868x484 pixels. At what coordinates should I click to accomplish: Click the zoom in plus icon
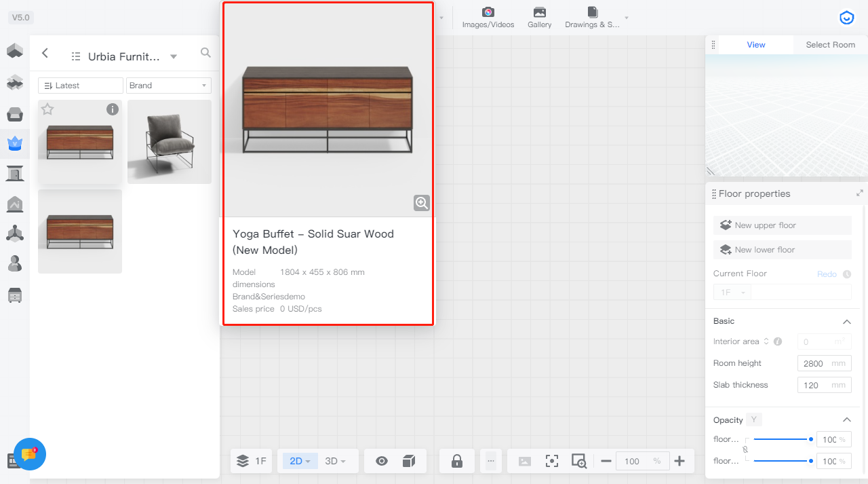pyautogui.click(x=679, y=461)
